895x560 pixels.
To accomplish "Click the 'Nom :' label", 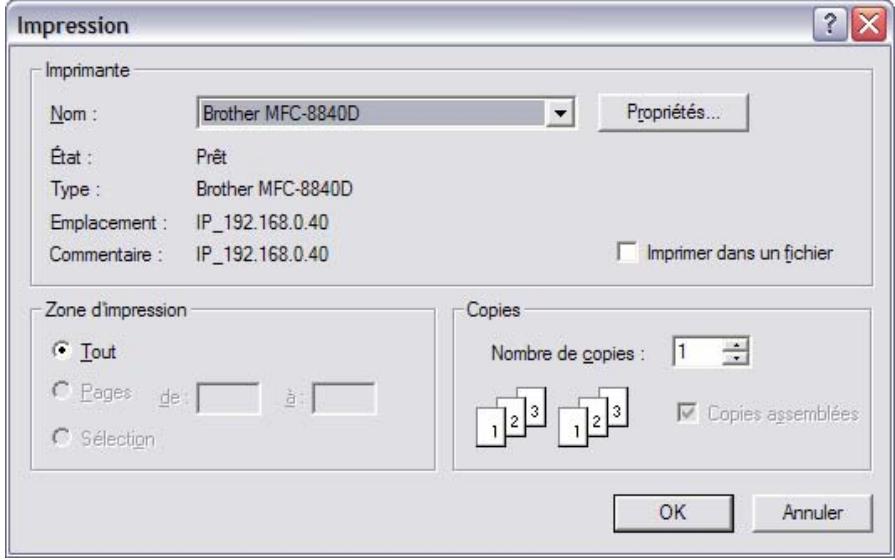I will pyautogui.click(x=74, y=114).
